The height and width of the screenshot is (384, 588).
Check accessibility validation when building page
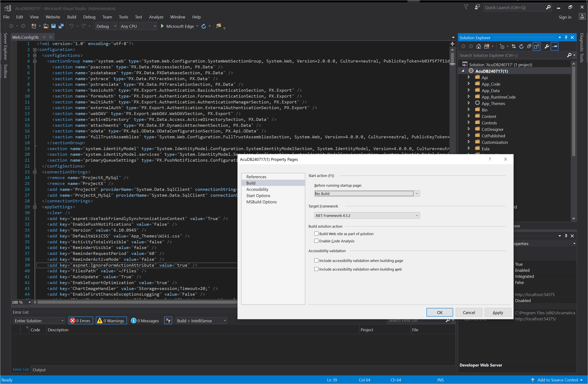316,260
